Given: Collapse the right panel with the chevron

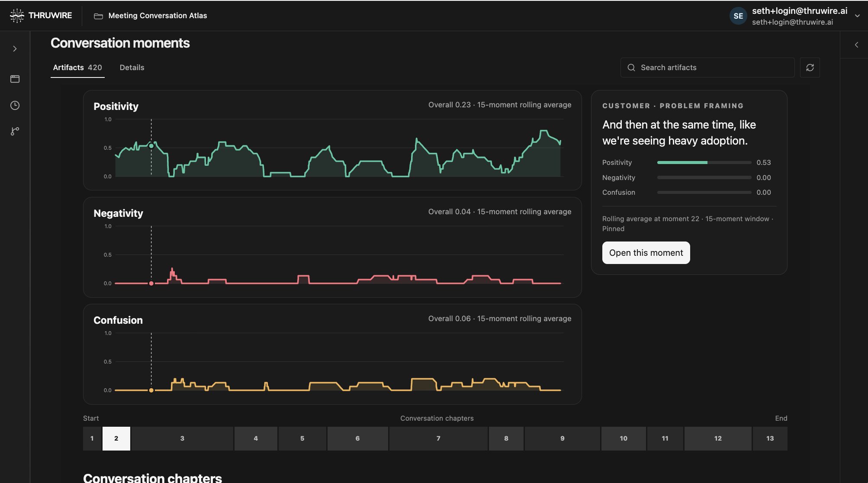Looking at the screenshot, I should [856, 45].
